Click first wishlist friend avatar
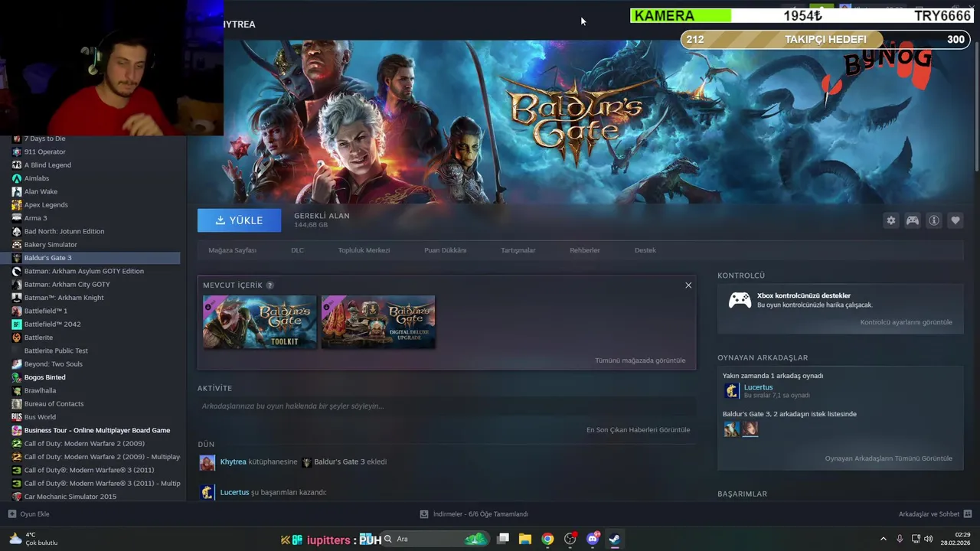 731,429
